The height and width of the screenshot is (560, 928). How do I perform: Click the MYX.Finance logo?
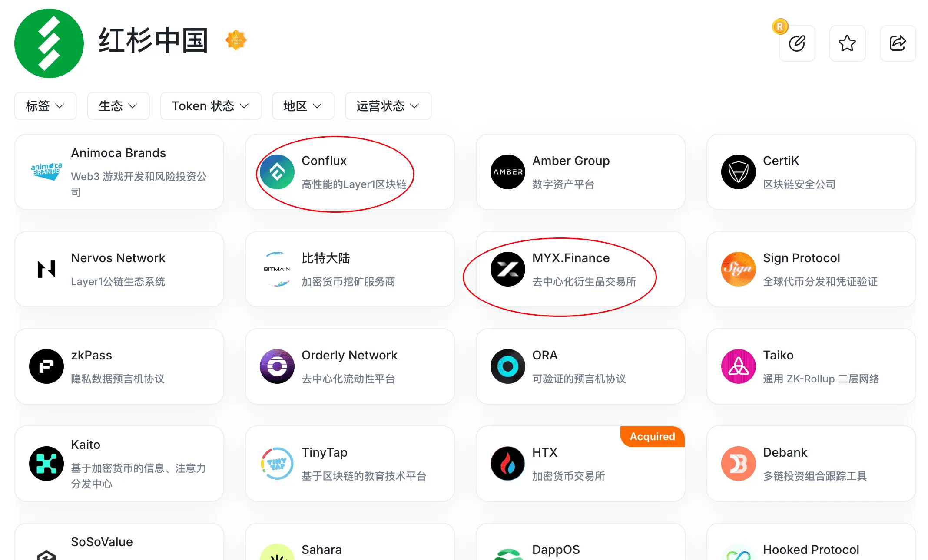[508, 269]
